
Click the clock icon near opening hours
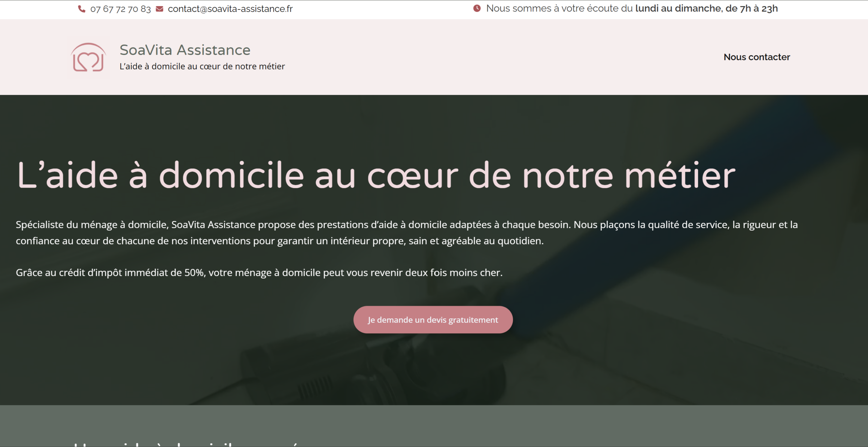pyautogui.click(x=477, y=8)
